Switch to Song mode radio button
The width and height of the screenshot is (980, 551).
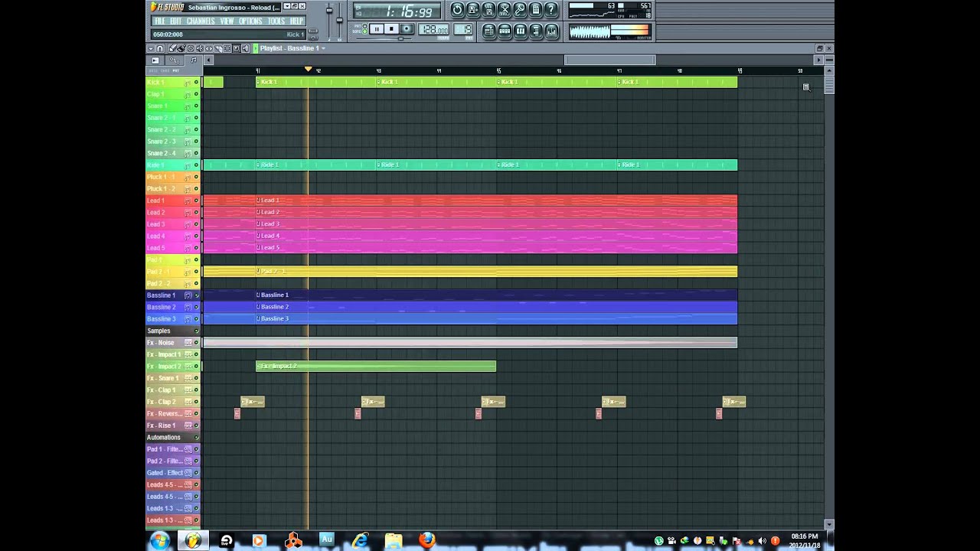[x=364, y=31]
